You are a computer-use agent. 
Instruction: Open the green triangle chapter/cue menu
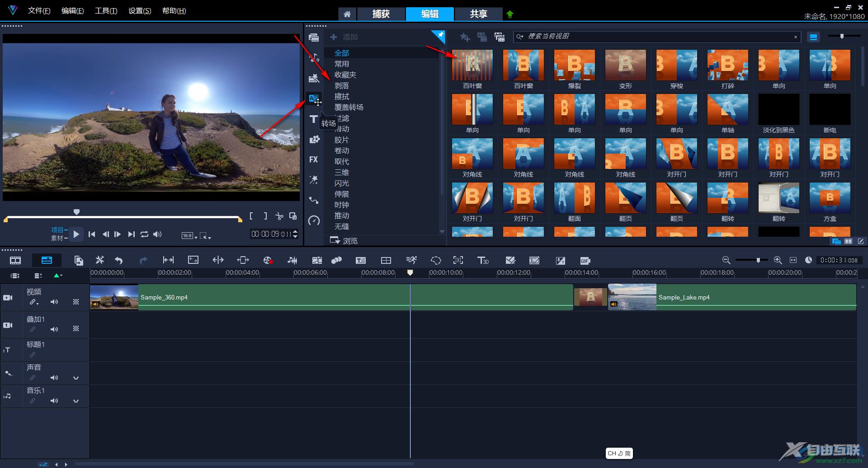pos(58,275)
